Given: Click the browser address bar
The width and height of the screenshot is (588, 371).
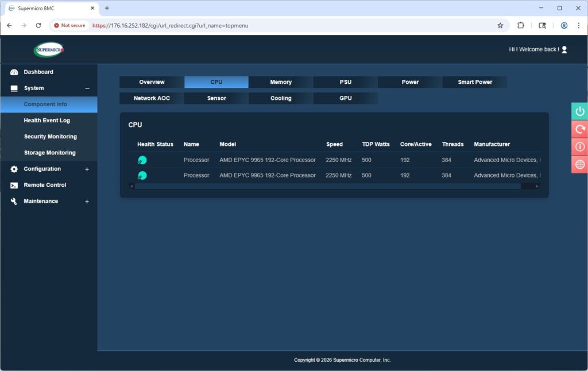Looking at the screenshot, I should click(287, 25).
